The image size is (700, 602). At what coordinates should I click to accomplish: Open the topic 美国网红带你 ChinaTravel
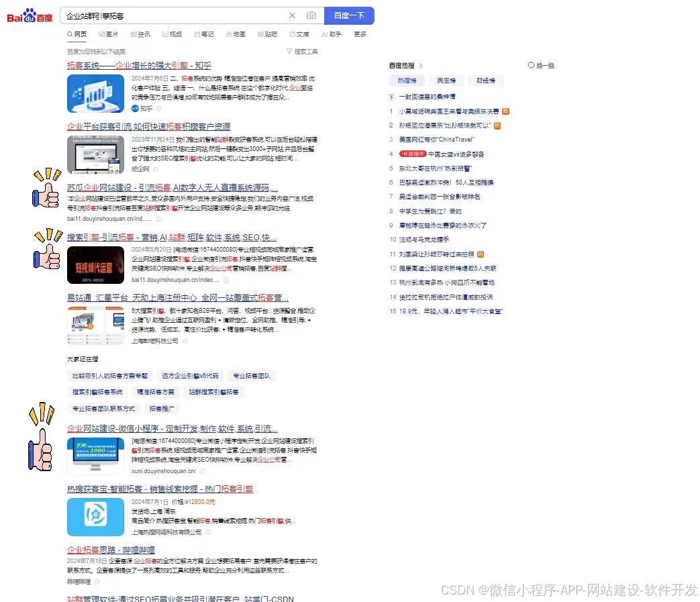click(x=437, y=140)
